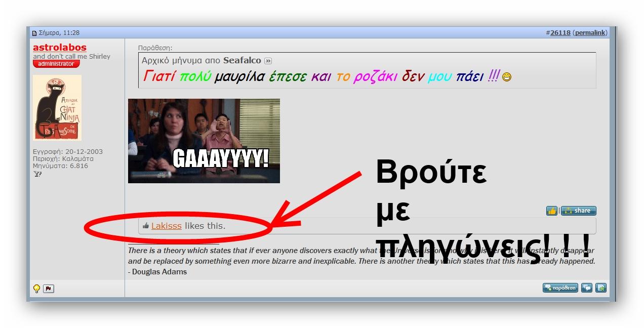Screen dimensions: 644x328
Task: Open the permalink link
Action: coord(590,32)
